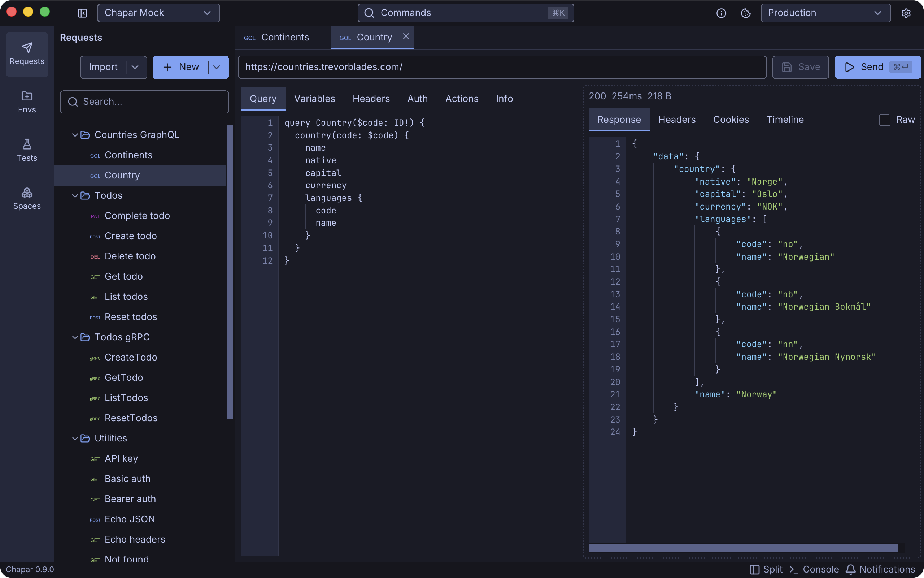
Task: Click the requests list vertical scrollbar
Action: 230,272
